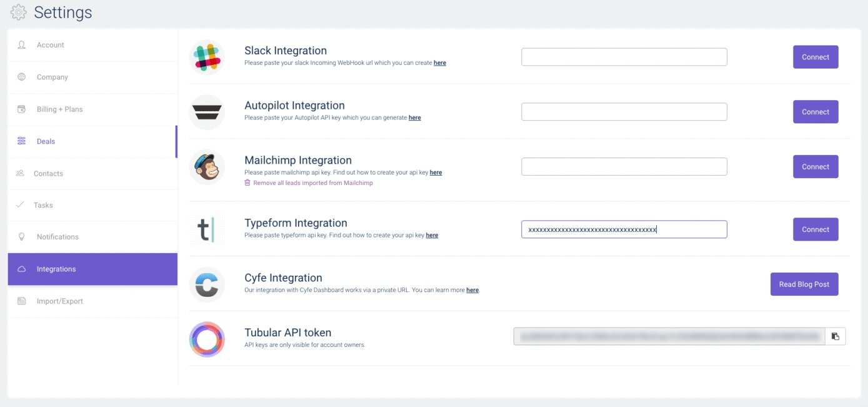868x407 pixels.
Task: Click Connect for the Typeform integration
Action: pyautogui.click(x=816, y=229)
